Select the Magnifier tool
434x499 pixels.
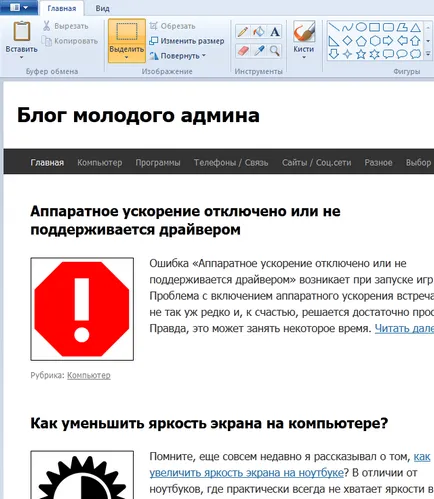click(274, 51)
